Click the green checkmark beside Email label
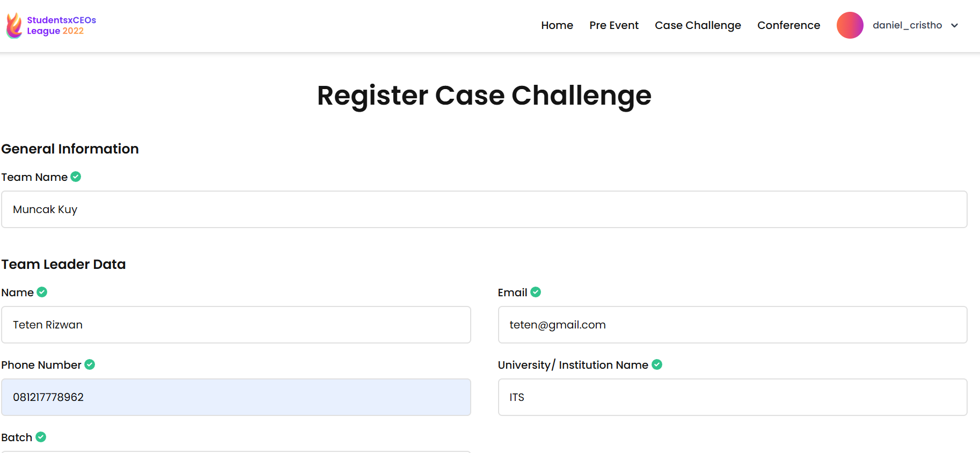 (536, 292)
